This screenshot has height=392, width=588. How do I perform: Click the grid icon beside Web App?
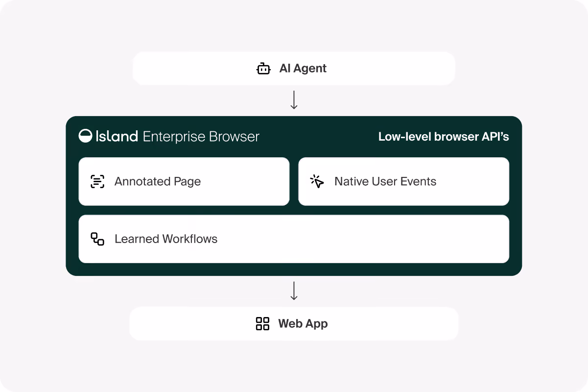tap(263, 323)
